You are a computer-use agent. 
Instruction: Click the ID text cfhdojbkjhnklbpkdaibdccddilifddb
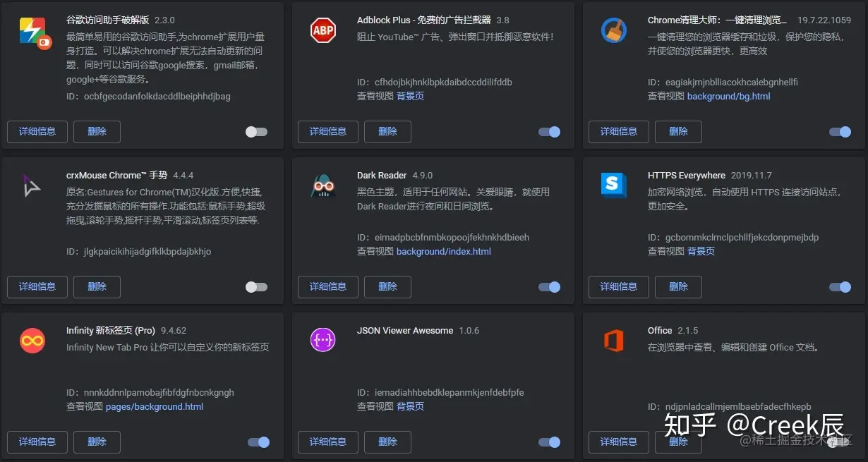(444, 82)
